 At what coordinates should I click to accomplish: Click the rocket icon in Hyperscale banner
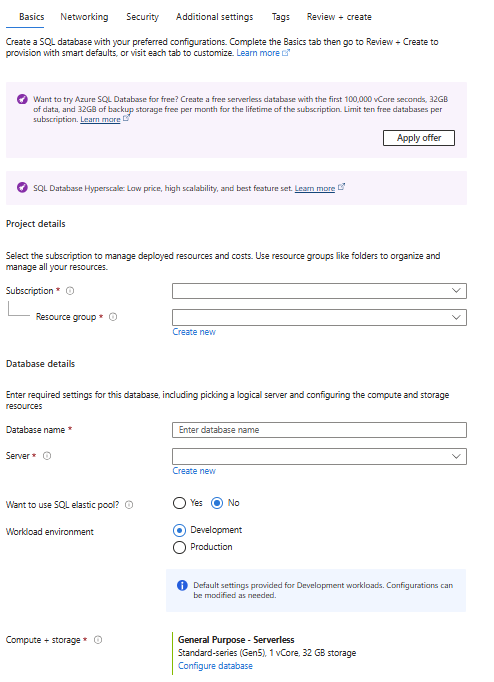click(x=22, y=187)
